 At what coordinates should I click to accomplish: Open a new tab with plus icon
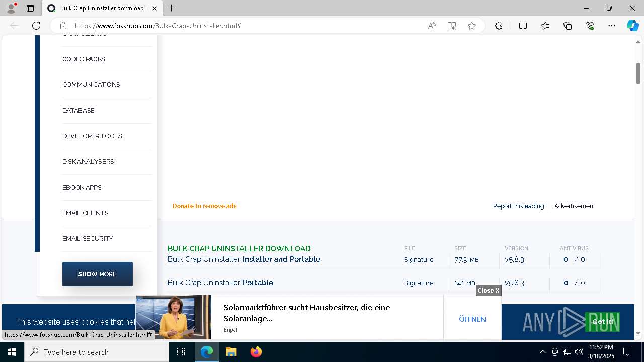tap(172, 8)
